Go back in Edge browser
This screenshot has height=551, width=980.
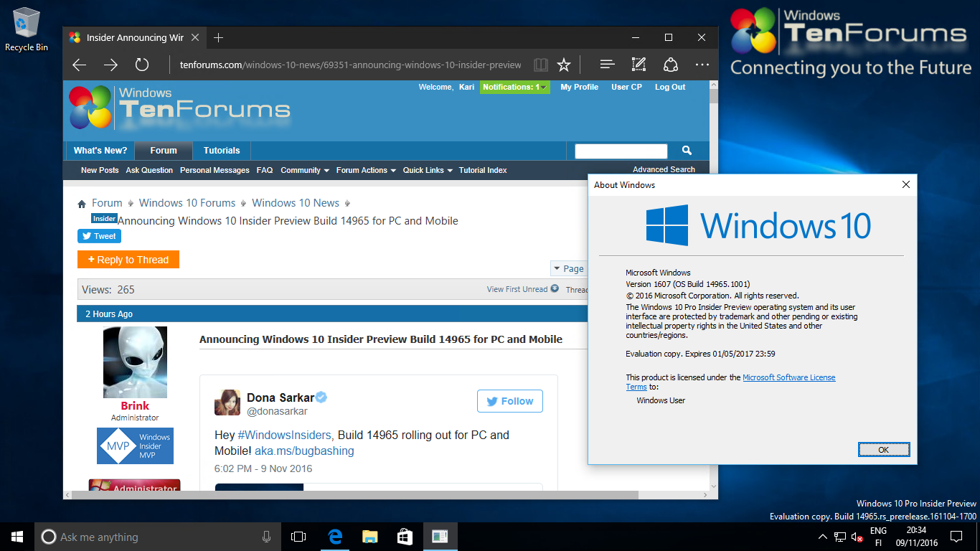(x=80, y=65)
